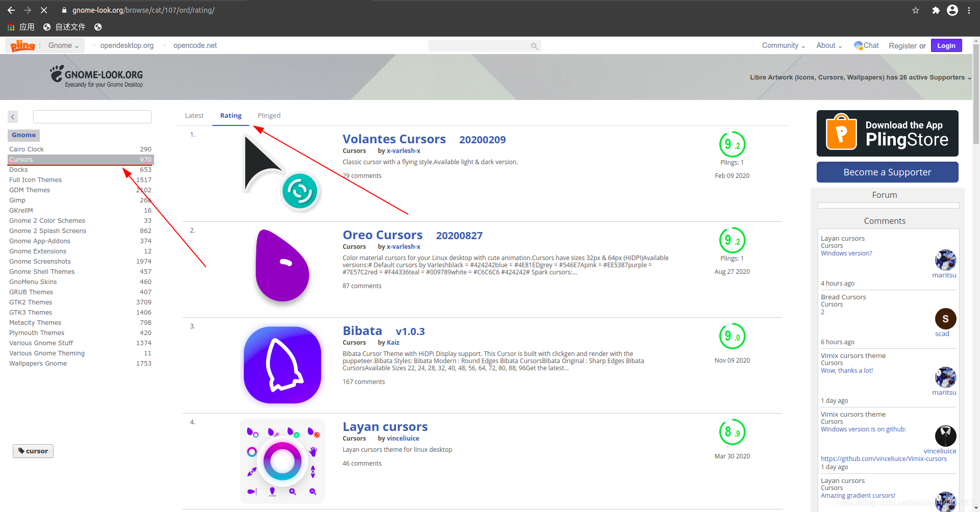This screenshot has width=980, height=512.
Task: Click the Login button
Action: (x=946, y=45)
